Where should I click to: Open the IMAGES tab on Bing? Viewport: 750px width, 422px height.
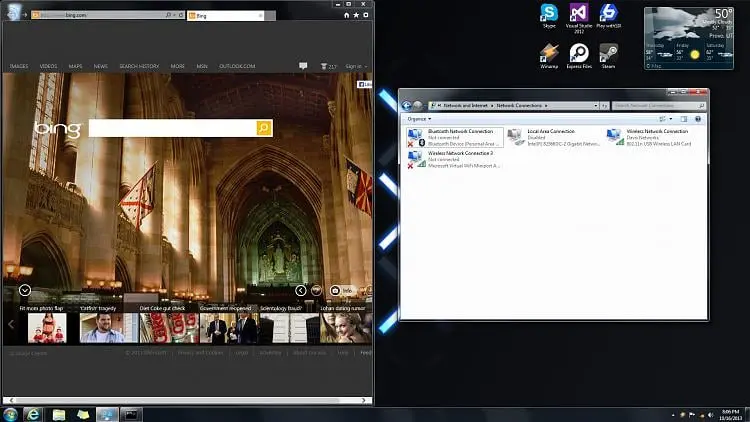coord(19,66)
